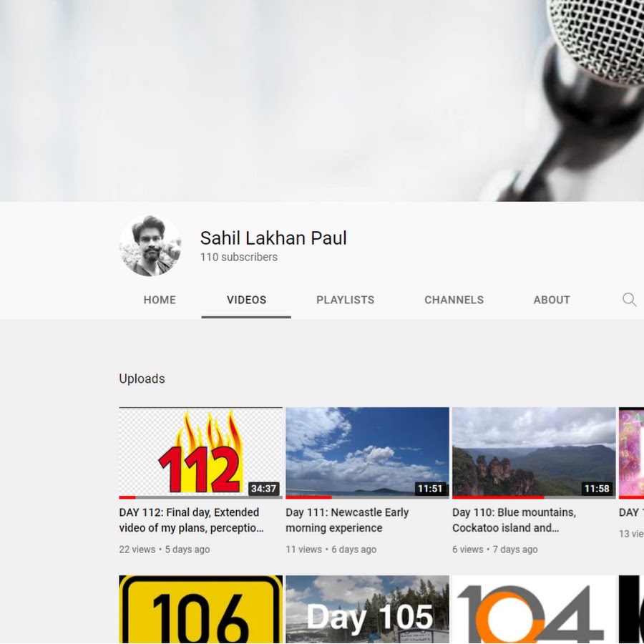The height and width of the screenshot is (644, 644).
Task: Click the red watch-progress bar on Day 110
Action: coord(498,497)
